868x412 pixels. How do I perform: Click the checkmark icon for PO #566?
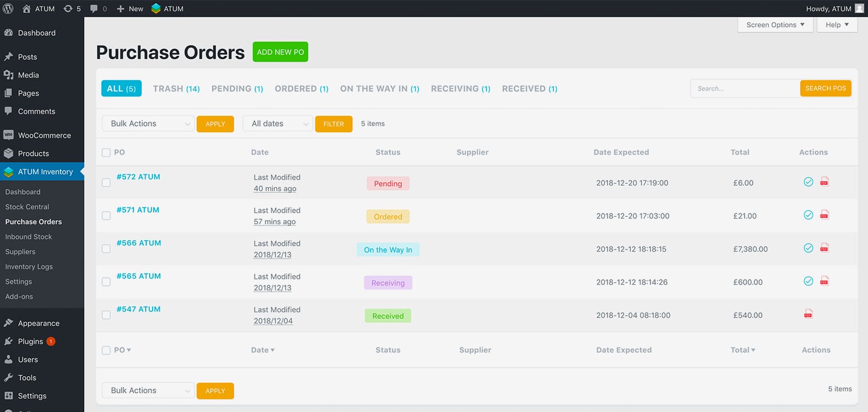coord(808,248)
